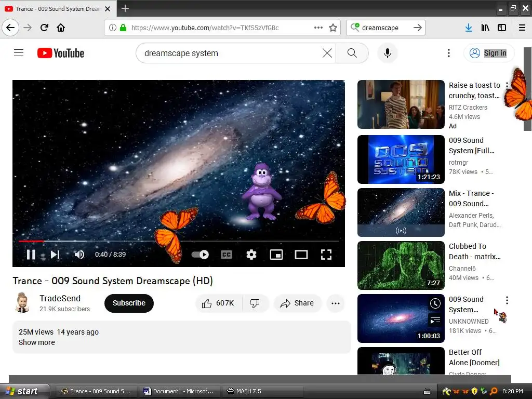Open the security shield tray icon
The height and width of the screenshot is (399, 532).
[x=474, y=391]
